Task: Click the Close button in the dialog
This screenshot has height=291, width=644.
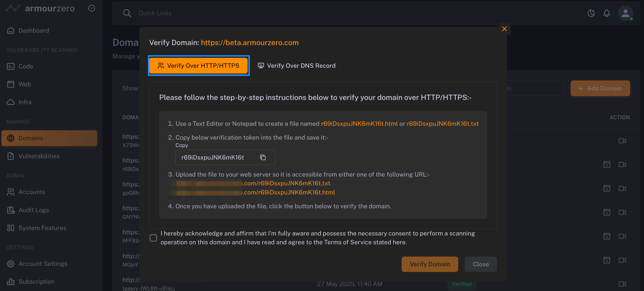Action: pyautogui.click(x=480, y=264)
